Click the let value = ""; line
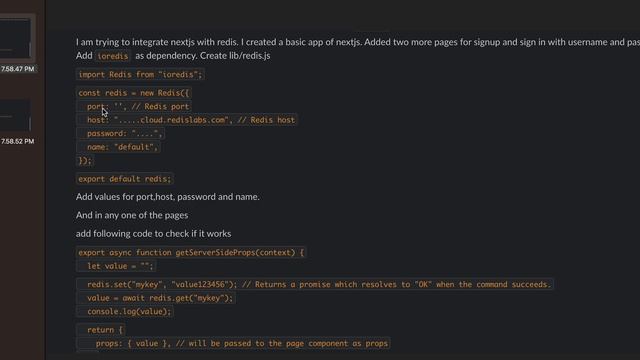 116,266
